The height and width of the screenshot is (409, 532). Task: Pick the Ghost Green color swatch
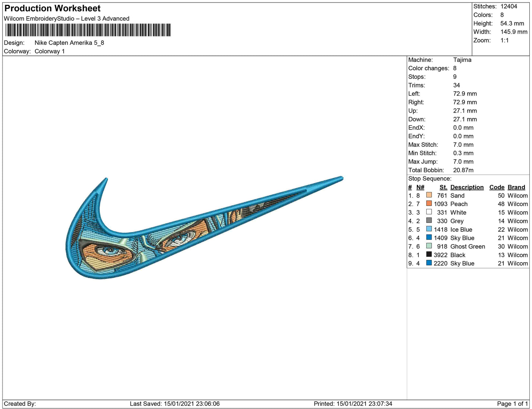429,246
